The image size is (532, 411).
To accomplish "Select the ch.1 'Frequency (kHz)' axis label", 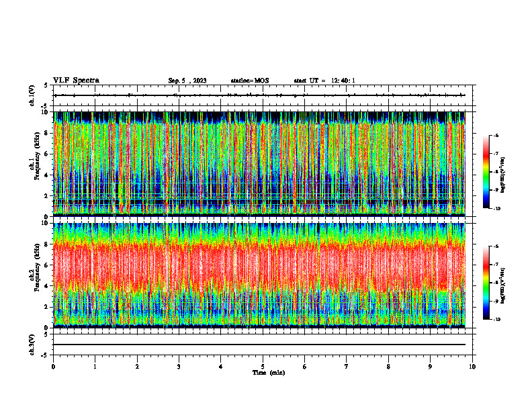I will click(37, 156).
